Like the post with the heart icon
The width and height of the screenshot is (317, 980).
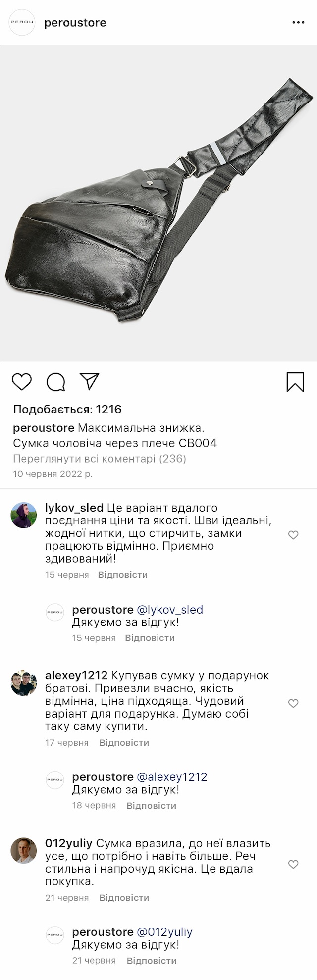(22, 382)
